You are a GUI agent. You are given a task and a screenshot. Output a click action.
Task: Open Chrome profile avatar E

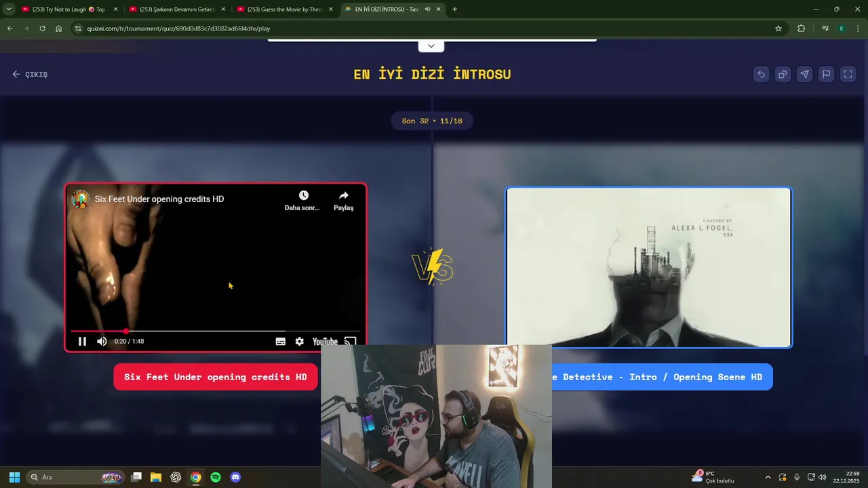(842, 28)
